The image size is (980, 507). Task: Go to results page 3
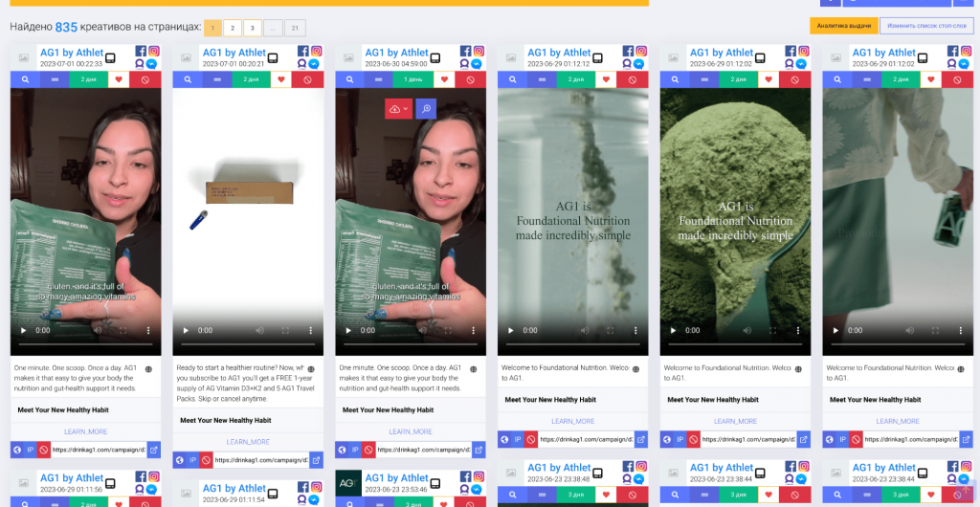click(x=253, y=28)
